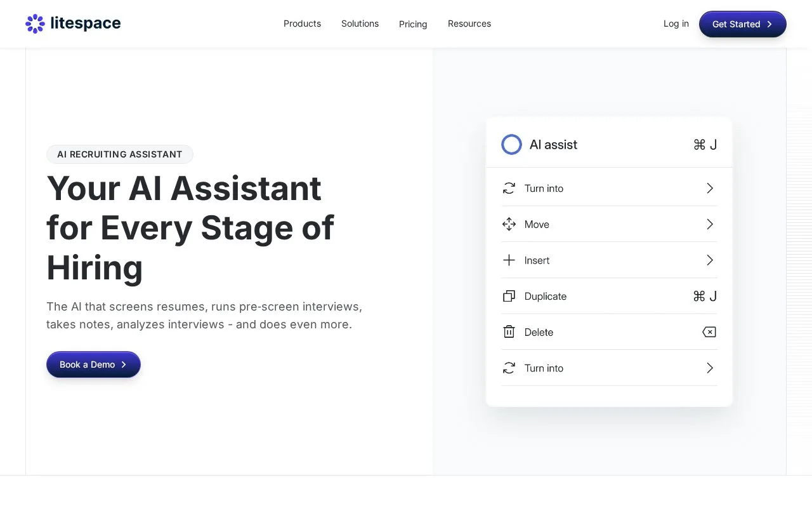The image size is (812, 508).
Task: Expand the first Turn into chevron
Action: pyautogui.click(x=710, y=188)
